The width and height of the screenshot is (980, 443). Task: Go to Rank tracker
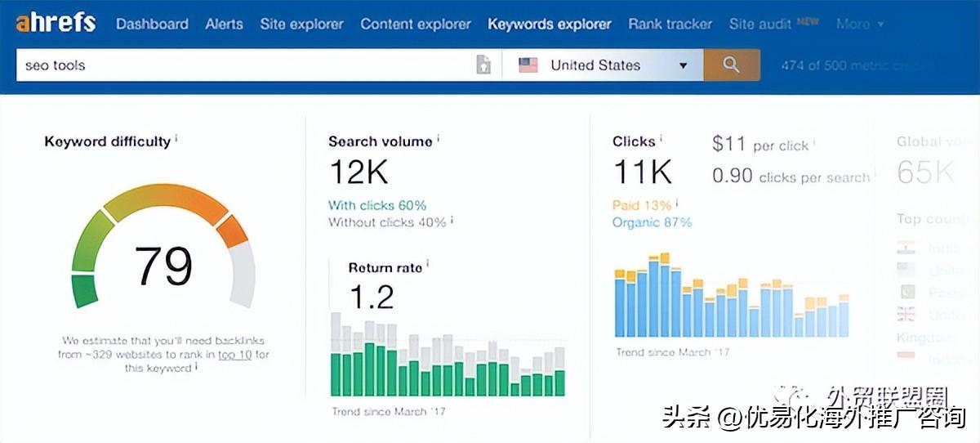(x=670, y=24)
